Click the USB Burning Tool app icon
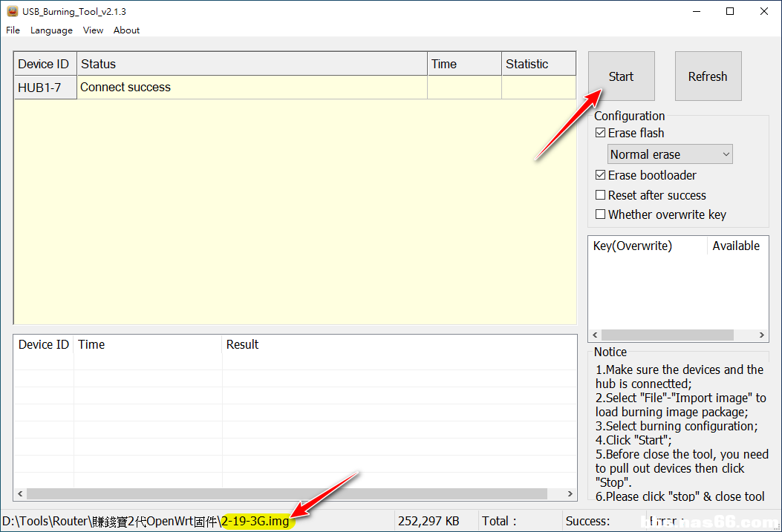This screenshot has height=532, width=782. [x=12, y=11]
